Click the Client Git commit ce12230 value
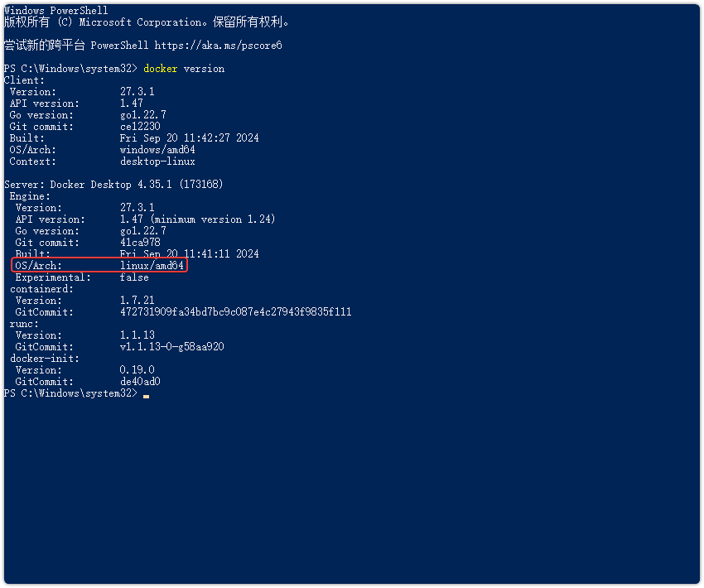 pyautogui.click(x=140, y=127)
